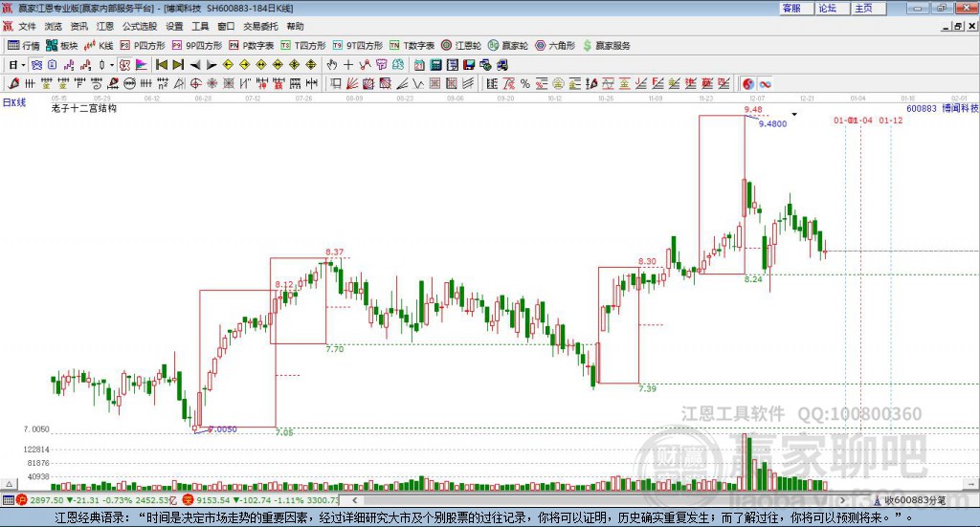Open the 公式选股 menu

tap(140, 26)
